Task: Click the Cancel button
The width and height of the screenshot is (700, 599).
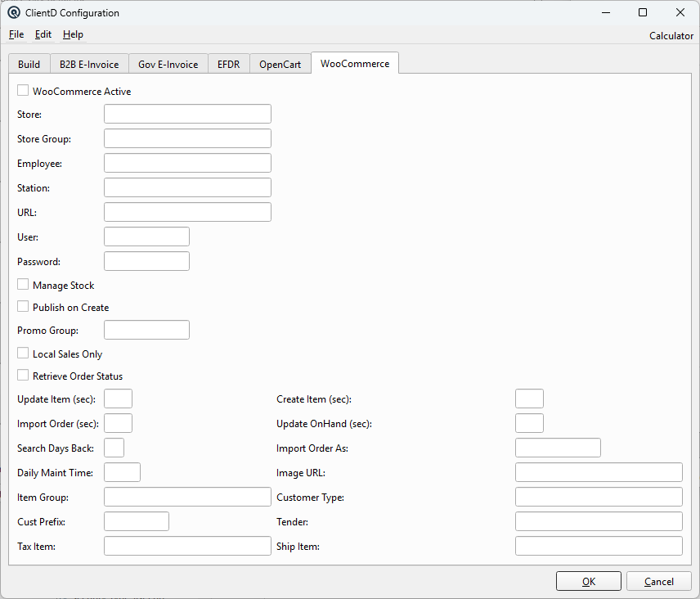Action: point(659,581)
